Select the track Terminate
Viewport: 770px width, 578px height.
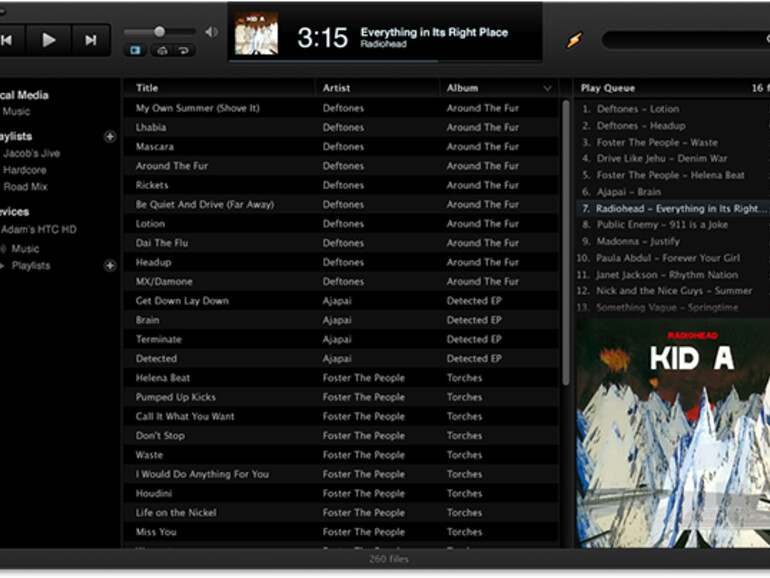159,339
